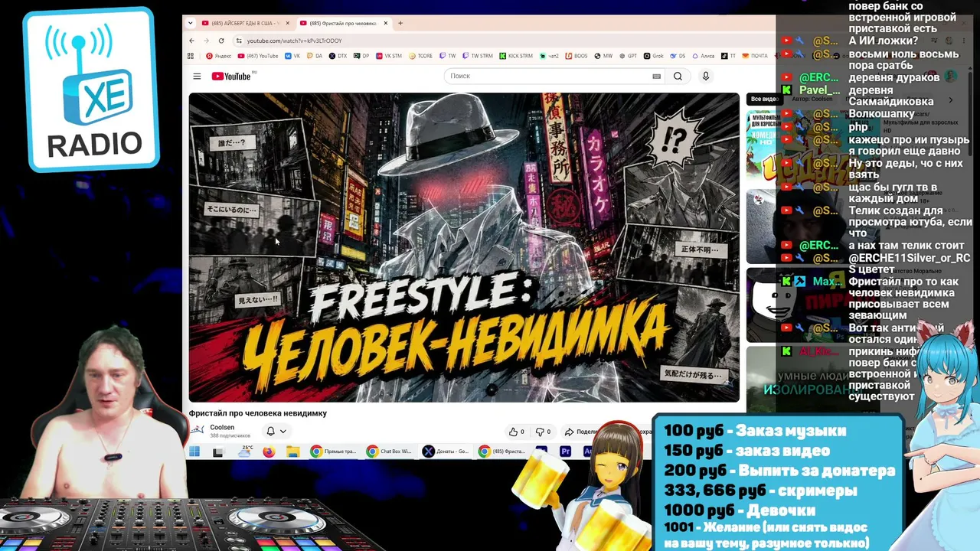Click the "Freestyle: Человек-невидимка" video player

pyautogui.click(x=464, y=247)
